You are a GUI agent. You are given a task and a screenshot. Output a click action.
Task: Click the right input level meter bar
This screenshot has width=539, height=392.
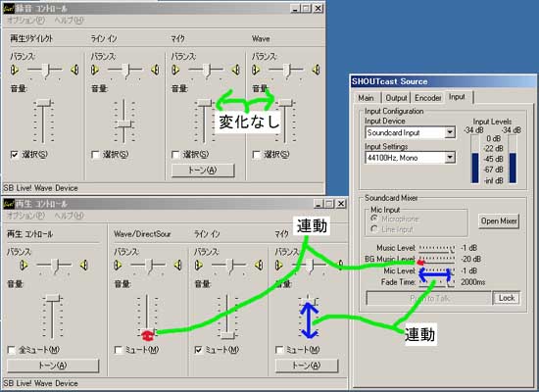tap(513, 159)
